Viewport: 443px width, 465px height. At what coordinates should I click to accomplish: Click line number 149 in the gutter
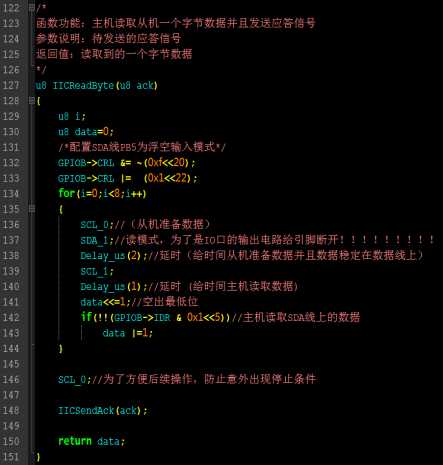[x=11, y=426]
